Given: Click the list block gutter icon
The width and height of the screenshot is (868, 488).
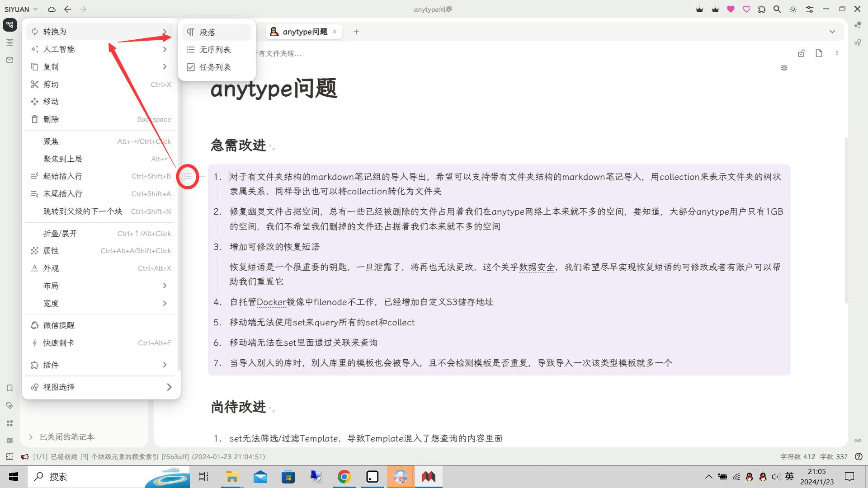Looking at the screenshot, I should coord(188,177).
